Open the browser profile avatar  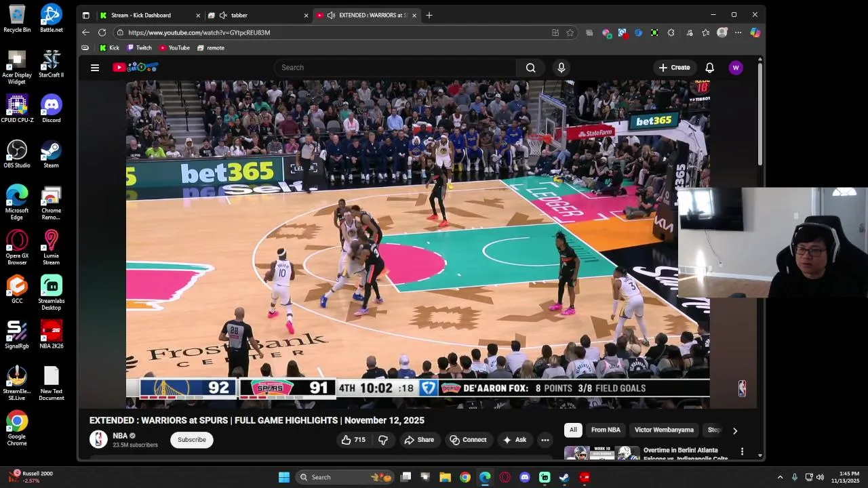[x=722, y=33]
